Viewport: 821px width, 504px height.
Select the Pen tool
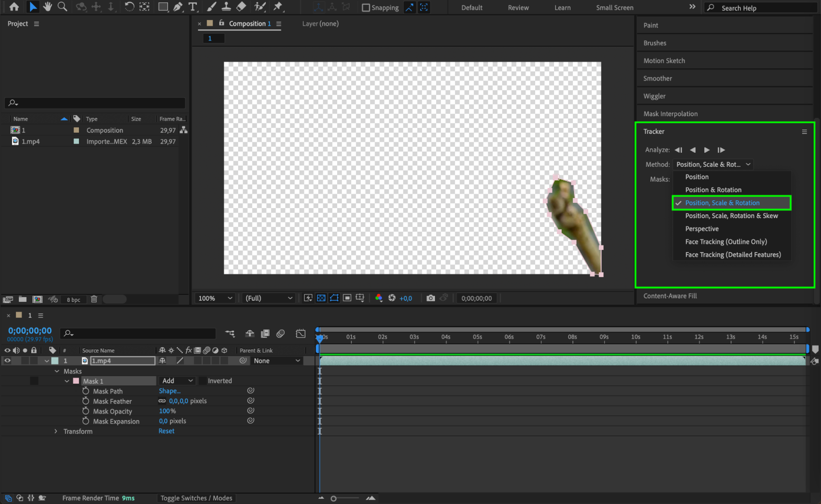[x=178, y=7]
